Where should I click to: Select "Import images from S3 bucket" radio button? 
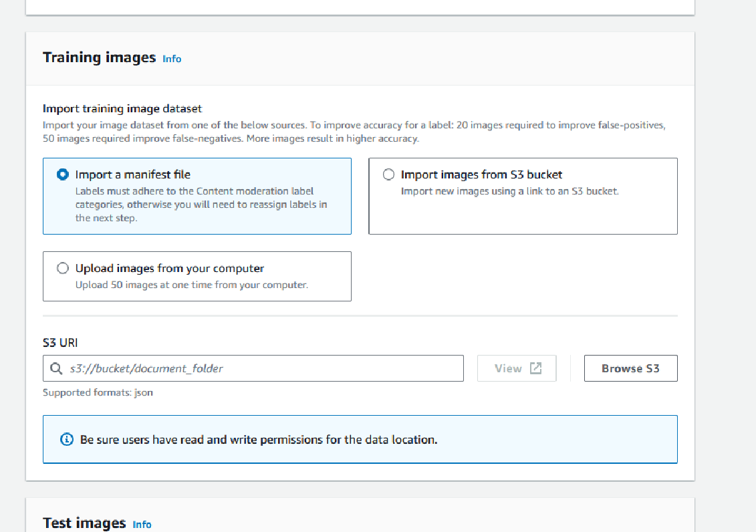pos(388,174)
